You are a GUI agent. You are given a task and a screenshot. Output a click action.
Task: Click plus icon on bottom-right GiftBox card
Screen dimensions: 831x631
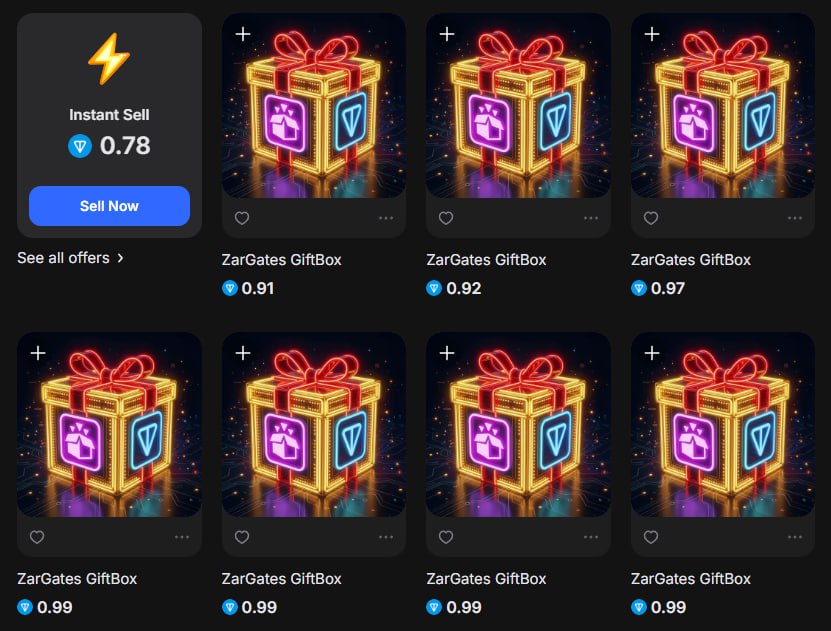tap(652, 353)
